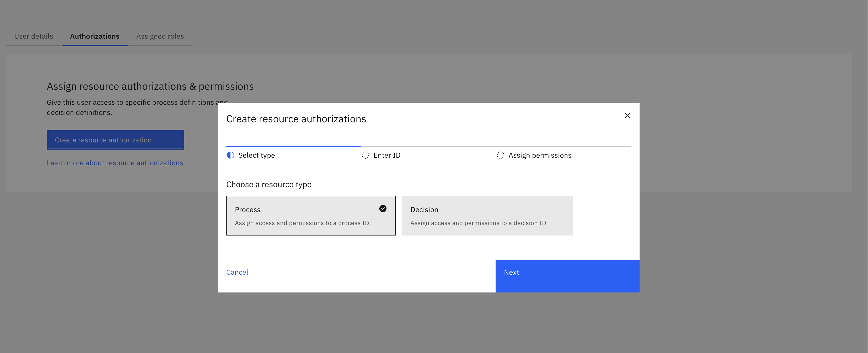This screenshot has height=353, width=868.
Task: Click the Assign resource authorizations & permissions heading
Action: [150, 87]
